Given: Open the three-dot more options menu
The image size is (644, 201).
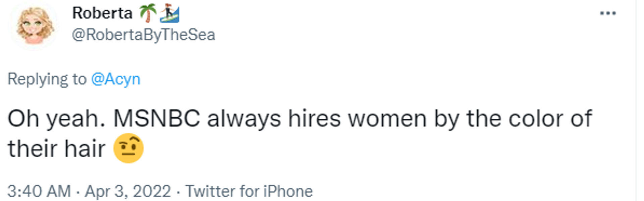Looking at the screenshot, I should coord(608,13).
